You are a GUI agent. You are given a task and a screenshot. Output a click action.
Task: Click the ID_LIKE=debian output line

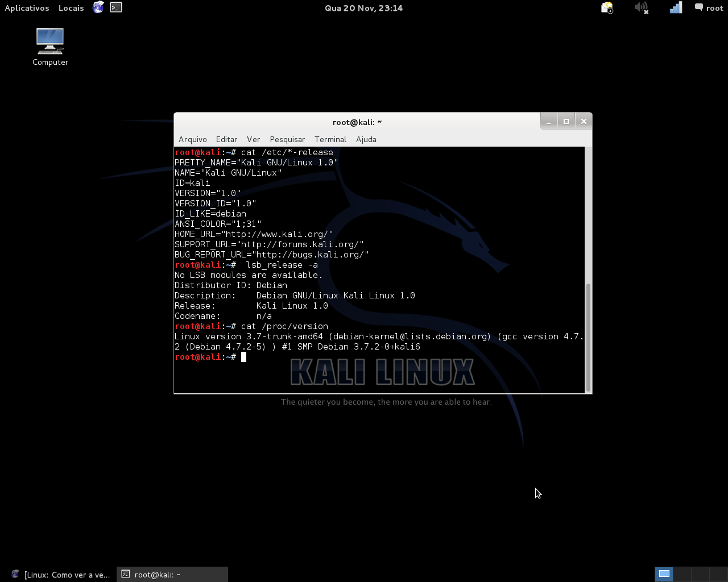click(x=210, y=214)
